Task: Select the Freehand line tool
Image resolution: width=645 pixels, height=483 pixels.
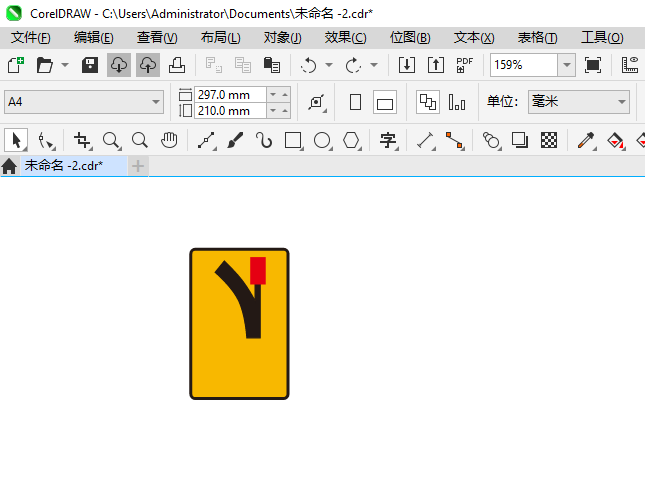Action: [206, 140]
